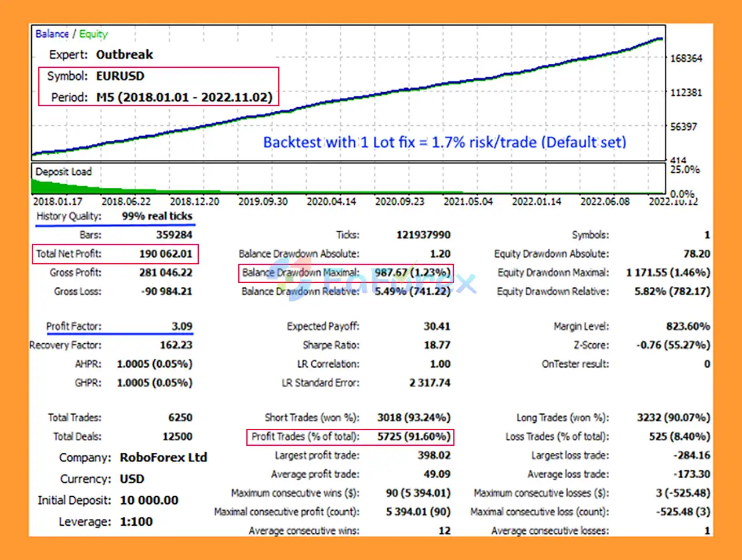
Task: Click the Equity label in chart legend
Action: coord(93,34)
